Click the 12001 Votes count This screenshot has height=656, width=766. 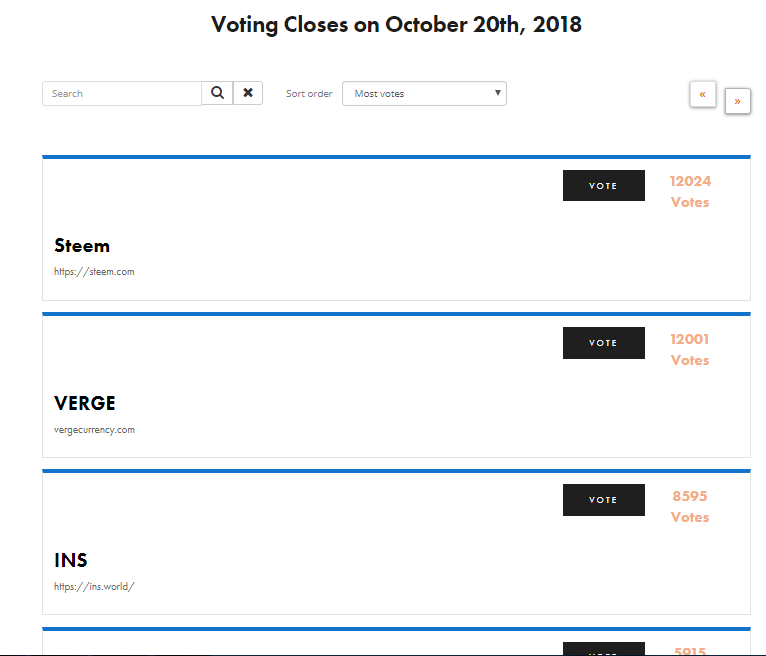[690, 349]
